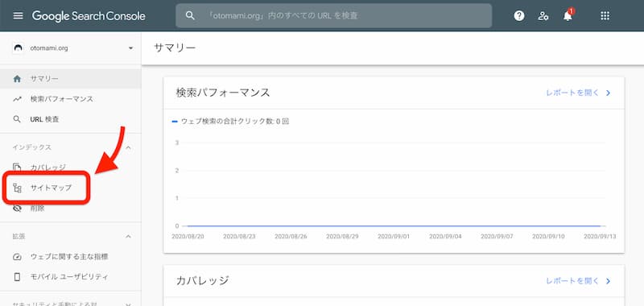Open users and permissions icon
Image resolution: width=644 pixels, height=306 pixels.
(x=543, y=16)
